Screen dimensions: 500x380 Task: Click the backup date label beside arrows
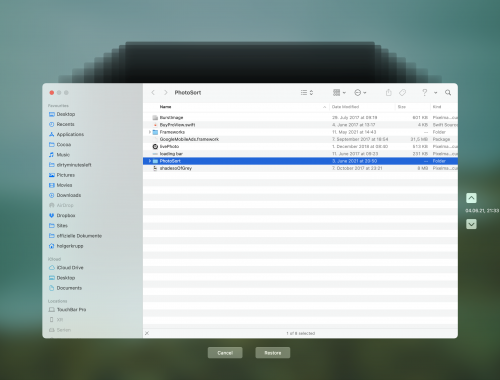pyautogui.click(x=482, y=211)
